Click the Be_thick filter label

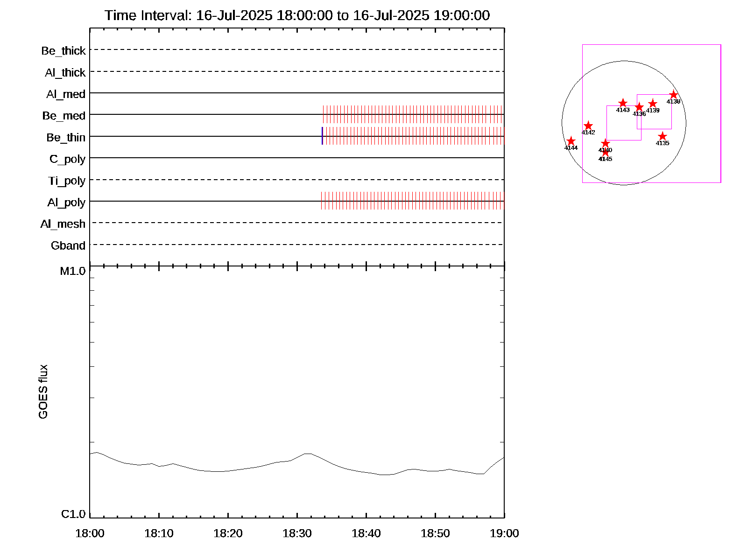coord(63,51)
